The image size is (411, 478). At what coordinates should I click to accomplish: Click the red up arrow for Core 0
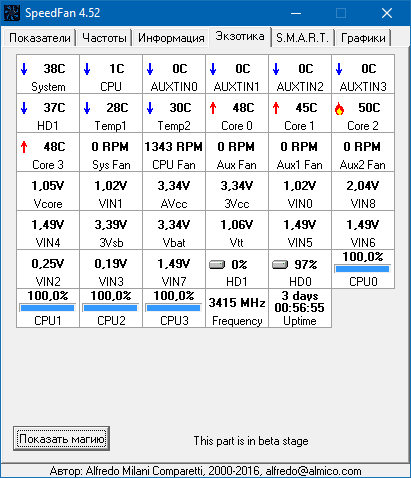click(x=213, y=108)
